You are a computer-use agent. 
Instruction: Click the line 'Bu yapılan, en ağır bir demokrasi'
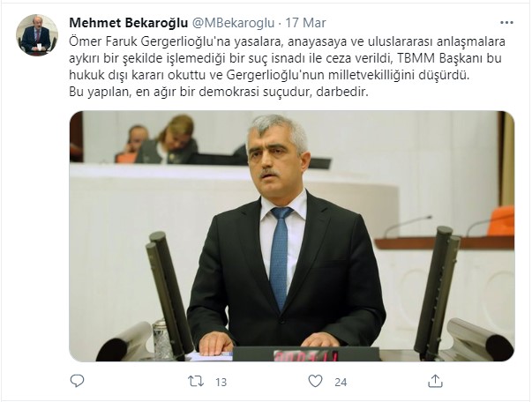point(165,92)
